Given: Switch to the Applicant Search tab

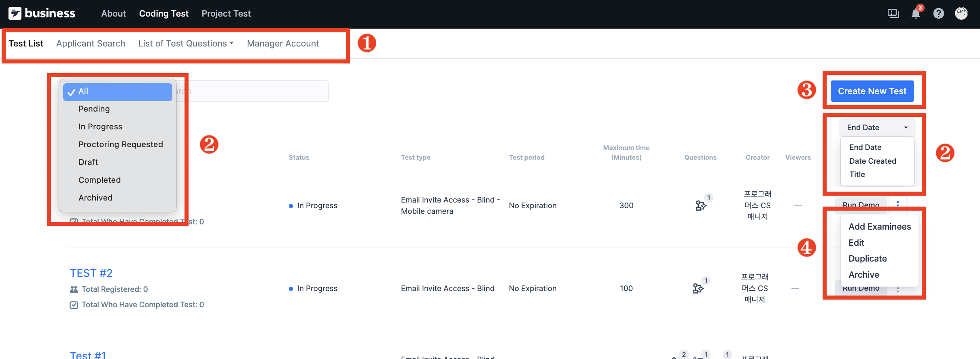Looking at the screenshot, I should click(x=91, y=43).
